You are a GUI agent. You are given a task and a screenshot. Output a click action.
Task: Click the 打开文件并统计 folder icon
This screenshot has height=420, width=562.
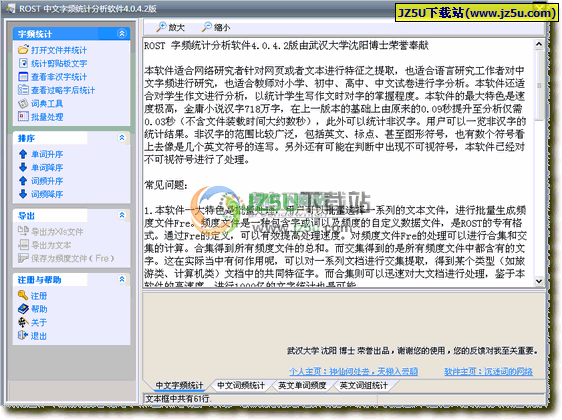23,49
